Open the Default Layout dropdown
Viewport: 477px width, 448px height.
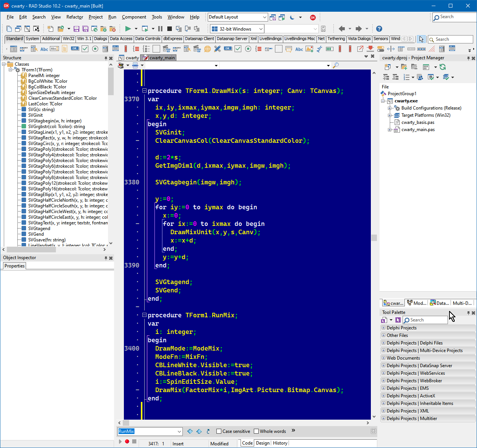tap(264, 17)
